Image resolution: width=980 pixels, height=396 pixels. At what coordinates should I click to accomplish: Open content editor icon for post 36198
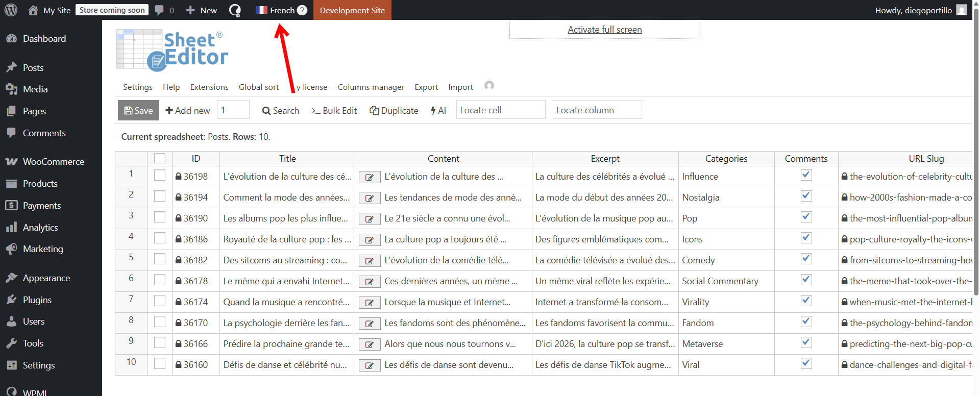(x=369, y=177)
